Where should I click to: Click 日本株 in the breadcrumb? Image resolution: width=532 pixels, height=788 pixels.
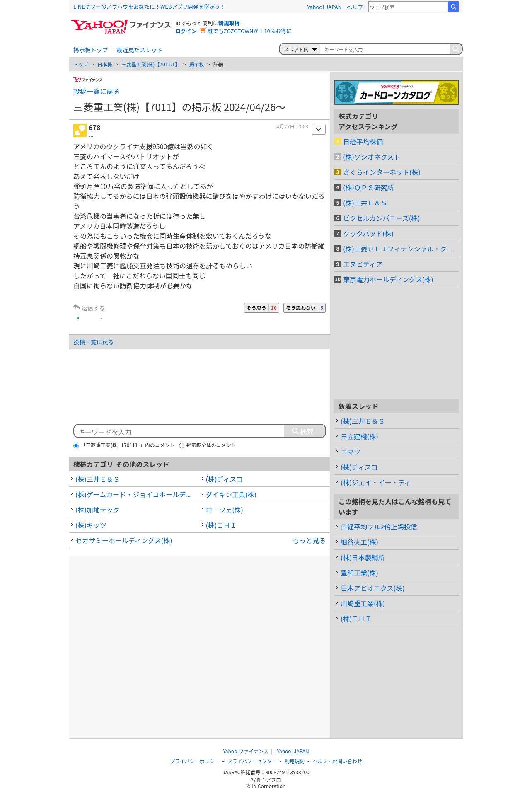[105, 65]
